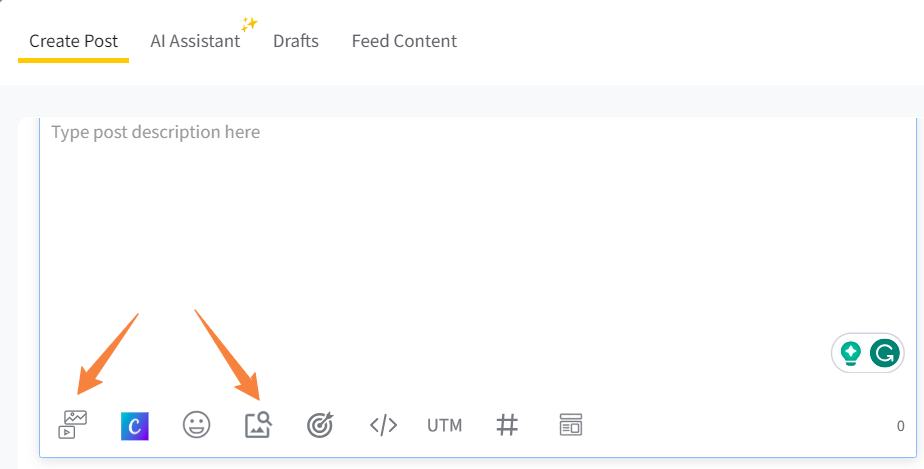Image resolution: width=924 pixels, height=469 pixels.
Task: Click the stock image search icon
Action: (x=259, y=425)
